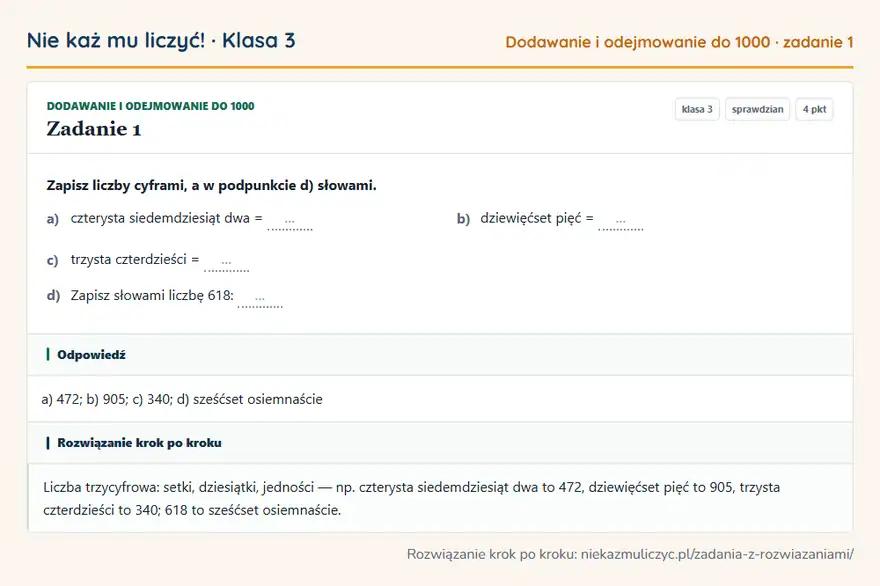This screenshot has height=586, width=880.
Task: Click the 'klasa 3' tag badge
Action: pyautogui.click(x=696, y=109)
